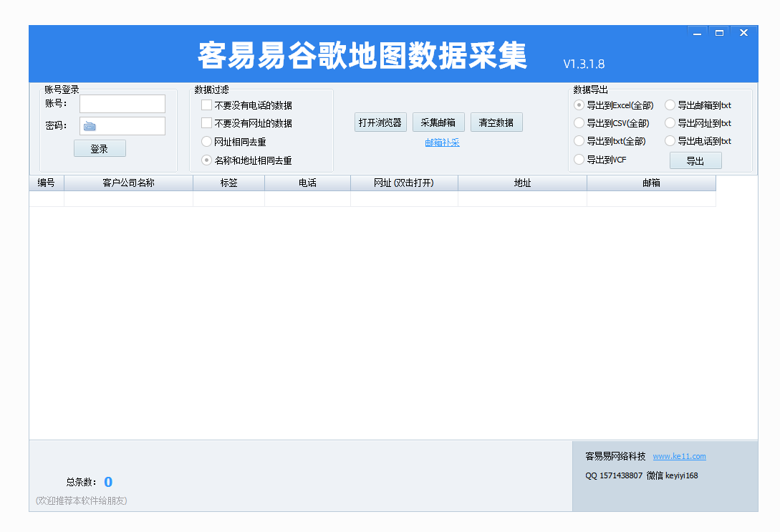780x532 pixels.
Task: Focus the 账号 account input field
Action: 122,104
